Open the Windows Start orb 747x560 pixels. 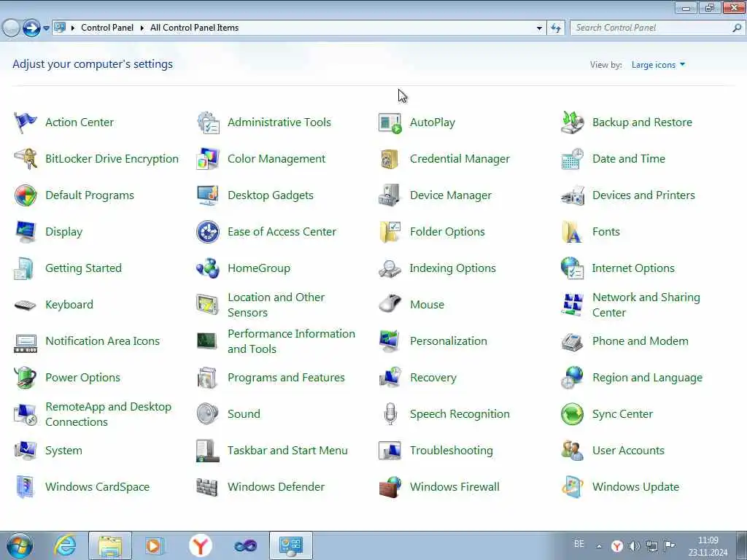pyautogui.click(x=20, y=545)
